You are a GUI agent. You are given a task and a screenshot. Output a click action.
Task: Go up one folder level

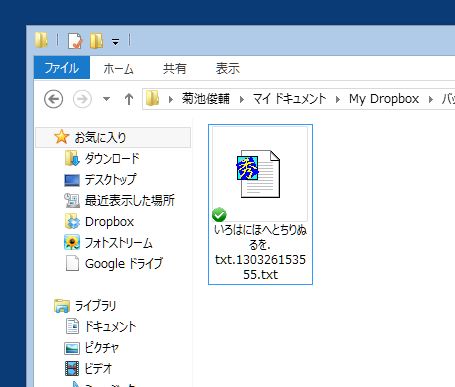129,99
